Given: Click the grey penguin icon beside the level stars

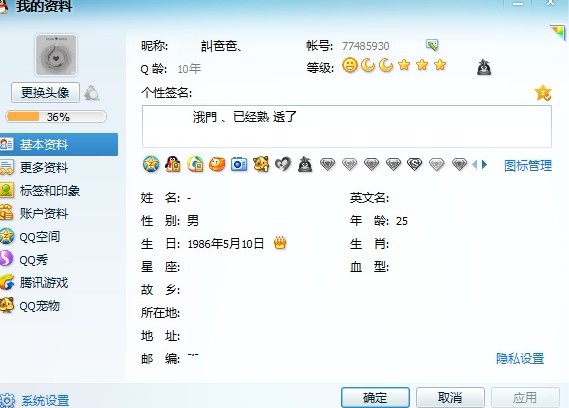Looking at the screenshot, I should tap(484, 67).
